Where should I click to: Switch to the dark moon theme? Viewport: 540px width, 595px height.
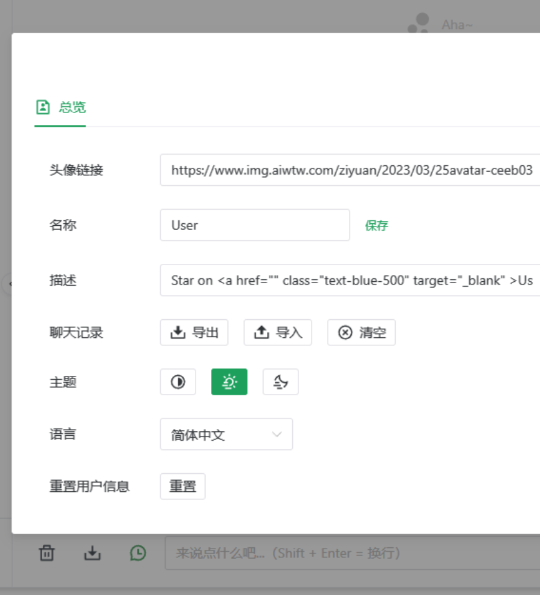tap(280, 382)
